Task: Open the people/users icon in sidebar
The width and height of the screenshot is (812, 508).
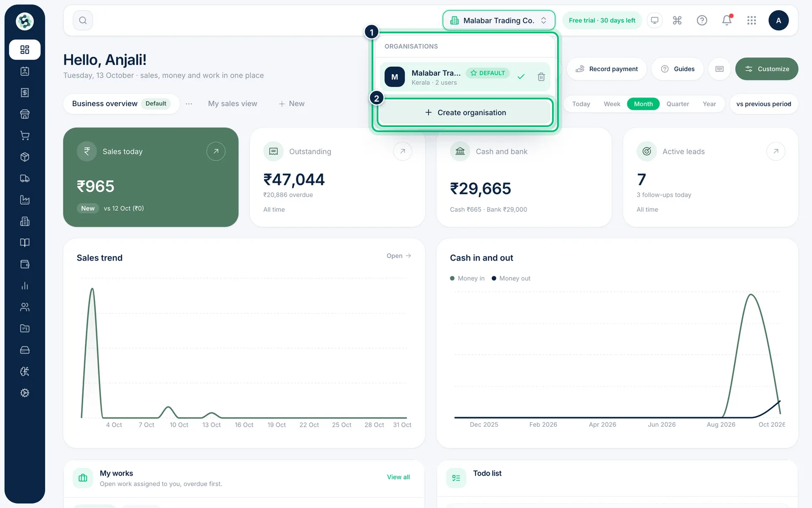Action: click(x=24, y=307)
